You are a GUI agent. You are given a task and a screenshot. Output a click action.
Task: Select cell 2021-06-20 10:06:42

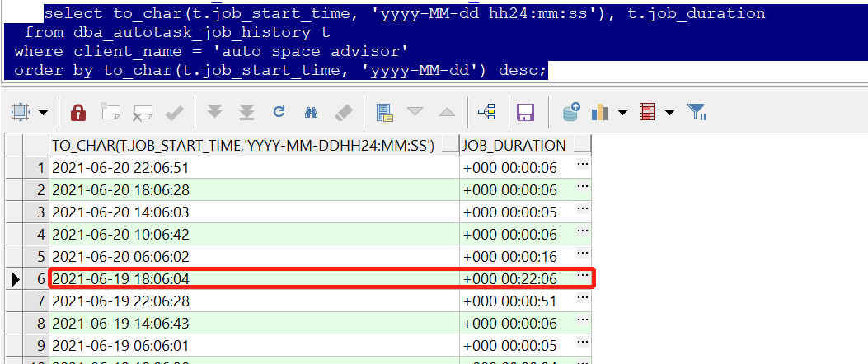[x=254, y=234]
